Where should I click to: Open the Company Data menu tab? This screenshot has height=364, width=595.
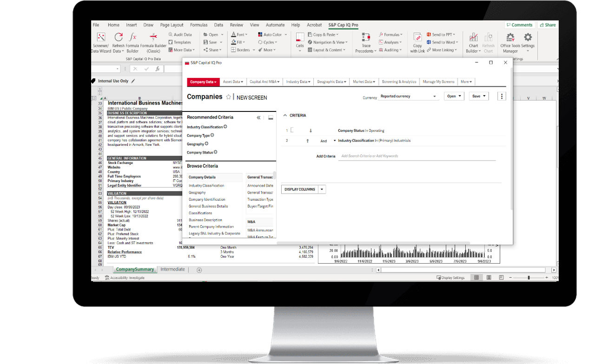[203, 82]
